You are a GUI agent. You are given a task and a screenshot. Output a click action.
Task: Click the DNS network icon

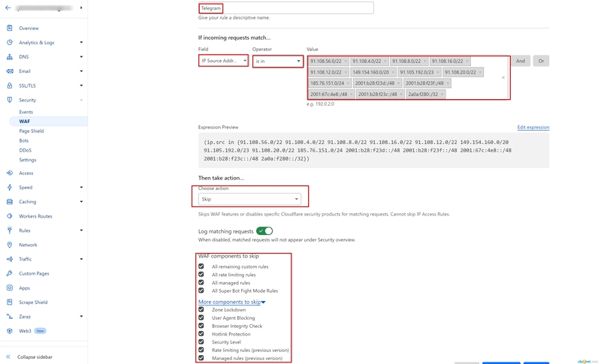pyautogui.click(x=10, y=56)
